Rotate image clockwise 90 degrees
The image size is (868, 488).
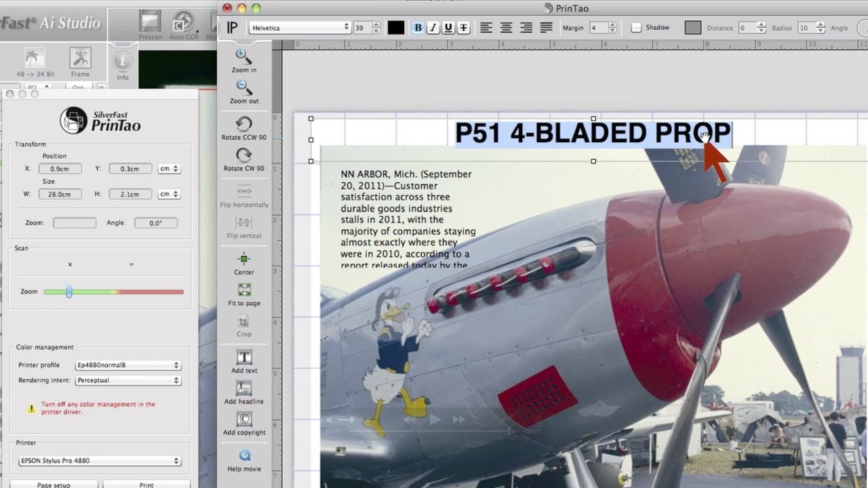243,155
